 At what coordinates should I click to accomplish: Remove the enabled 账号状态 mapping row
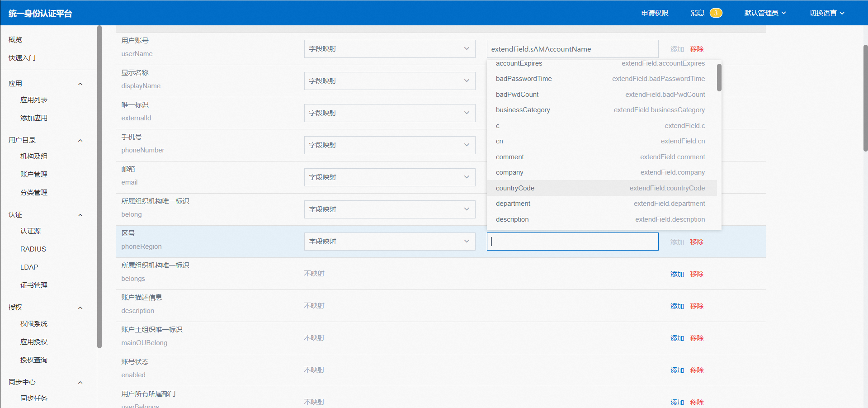click(x=697, y=370)
